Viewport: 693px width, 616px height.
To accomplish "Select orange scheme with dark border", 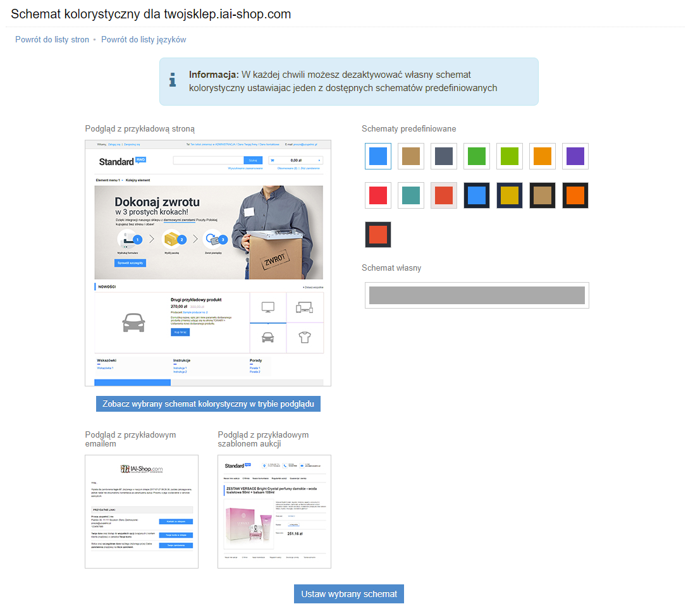I will 575,195.
